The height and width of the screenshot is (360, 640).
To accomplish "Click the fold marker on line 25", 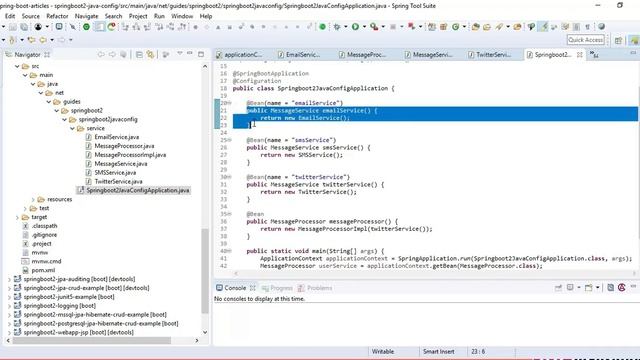I will click(229, 140).
